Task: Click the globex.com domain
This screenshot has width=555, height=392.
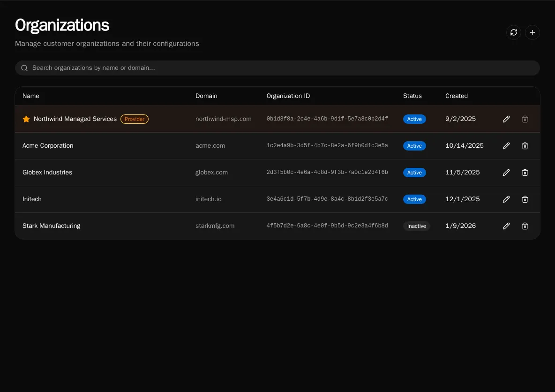Action: 212,173
